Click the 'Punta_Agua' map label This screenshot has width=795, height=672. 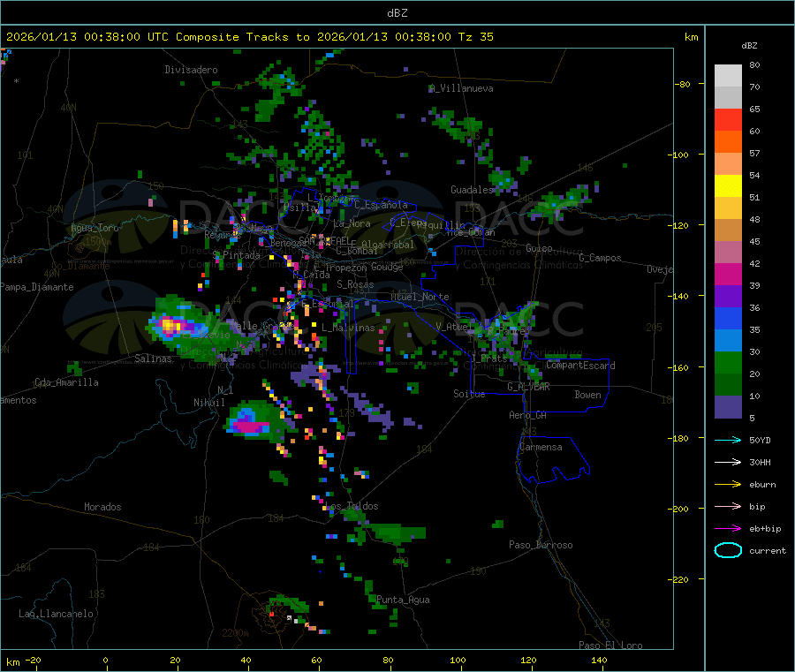(x=403, y=600)
